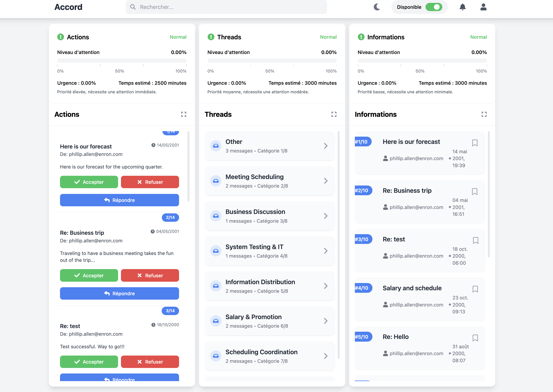Accept the 'Here is our forecast' action
This screenshot has height=392, width=553.
(89, 182)
